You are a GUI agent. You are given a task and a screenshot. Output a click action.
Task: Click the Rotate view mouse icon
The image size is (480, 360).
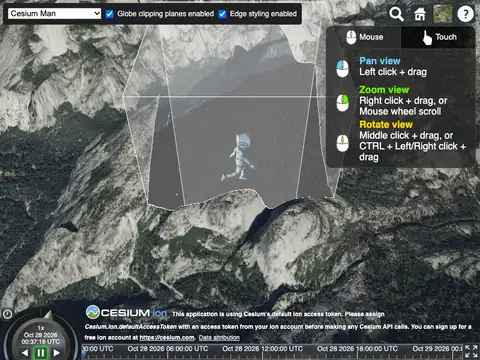pyautogui.click(x=342, y=143)
